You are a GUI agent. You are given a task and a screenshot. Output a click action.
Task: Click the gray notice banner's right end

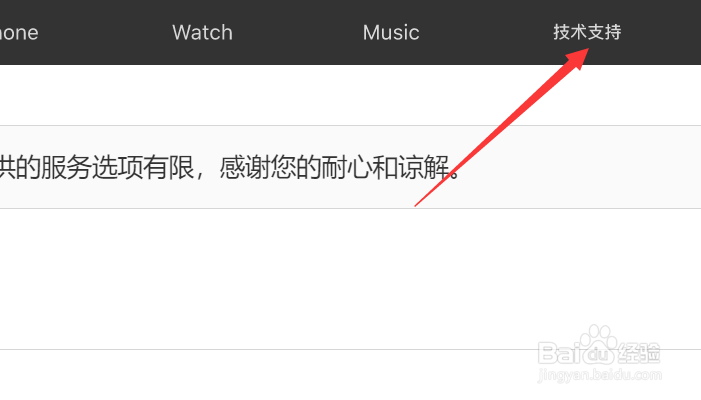pos(626,167)
